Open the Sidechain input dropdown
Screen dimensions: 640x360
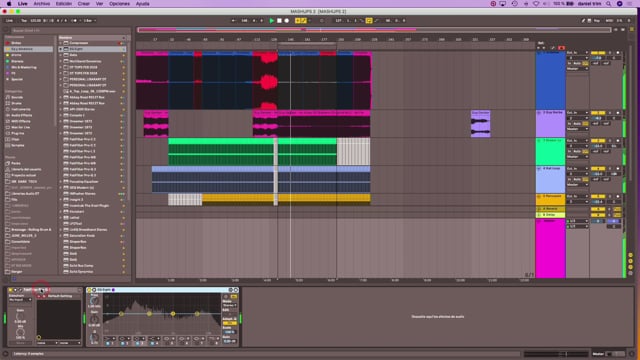[20, 300]
